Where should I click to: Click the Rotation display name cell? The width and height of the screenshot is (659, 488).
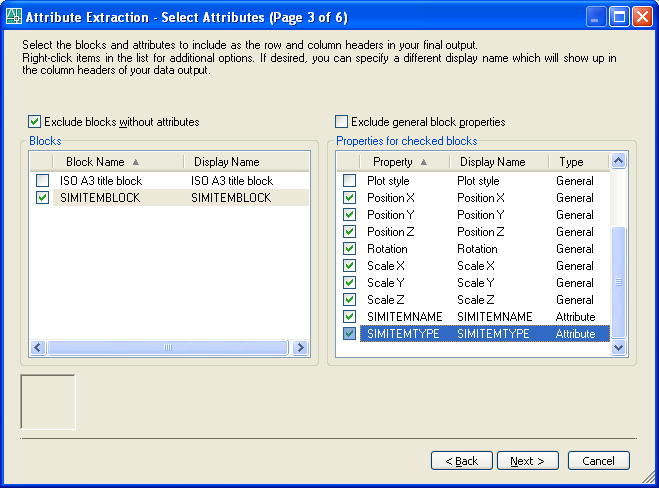click(x=477, y=249)
